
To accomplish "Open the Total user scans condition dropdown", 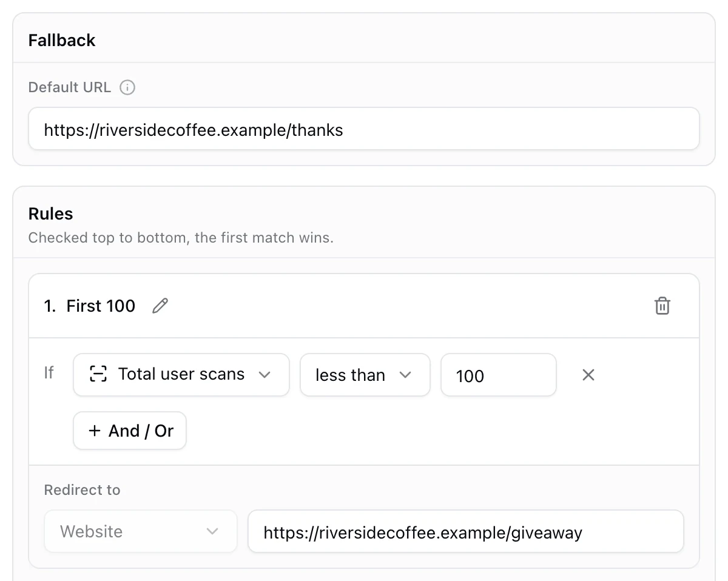I will [x=181, y=375].
